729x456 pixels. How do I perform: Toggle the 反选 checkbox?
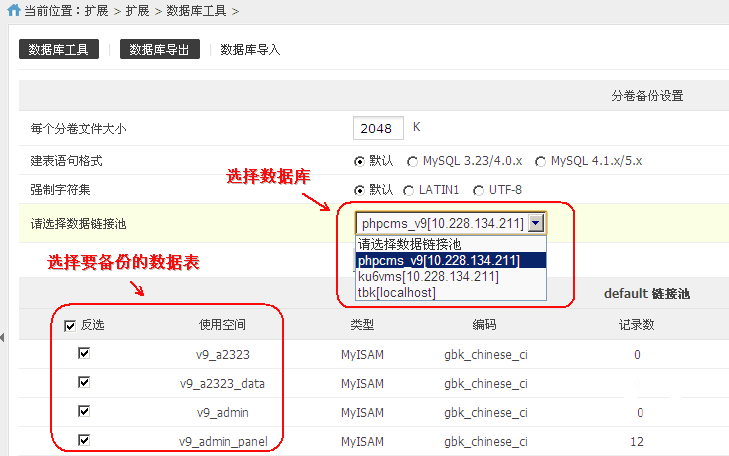point(70,325)
